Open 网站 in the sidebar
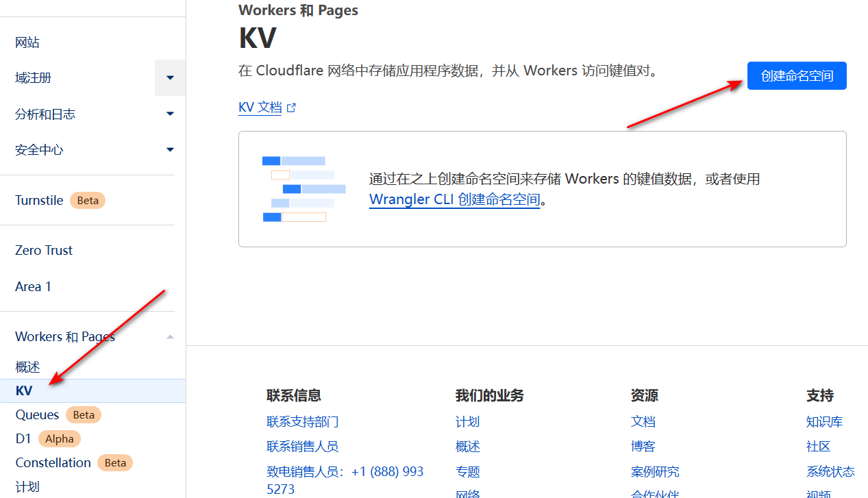The height and width of the screenshot is (498, 868). click(x=27, y=42)
